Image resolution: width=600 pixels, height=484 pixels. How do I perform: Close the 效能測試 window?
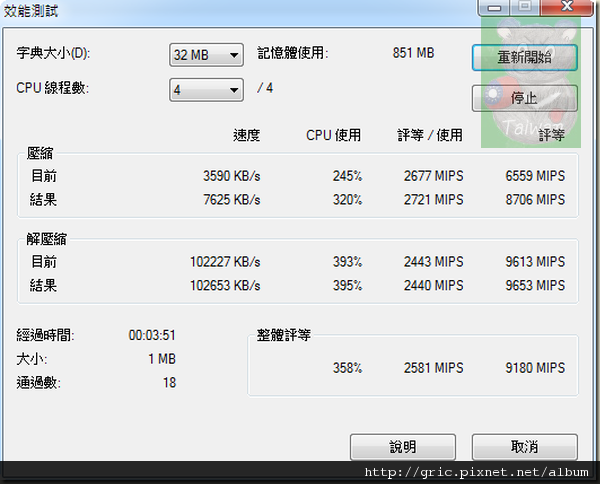pos(567,7)
